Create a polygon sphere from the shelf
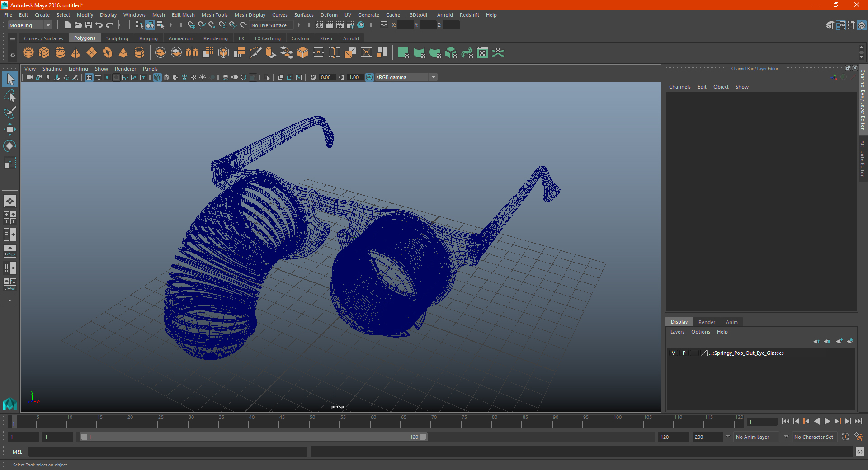 (x=28, y=53)
